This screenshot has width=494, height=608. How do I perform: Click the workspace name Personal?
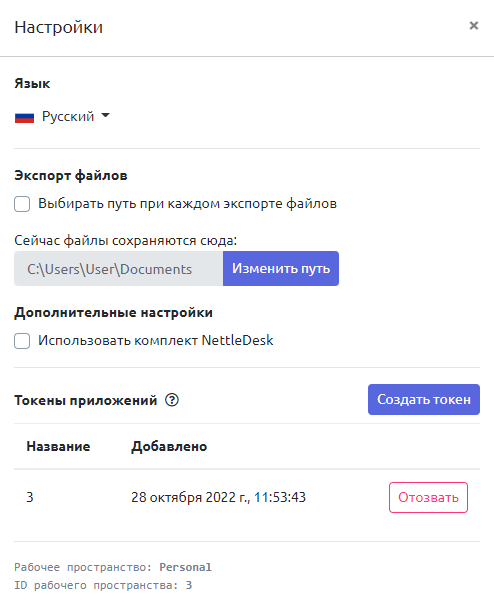pyautogui.click(x=185, y=567)
